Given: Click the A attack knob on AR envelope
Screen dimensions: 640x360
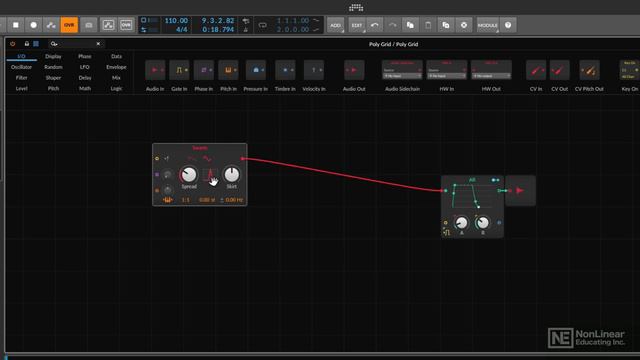Looking at the screenshot, I should tap(462, 223).
